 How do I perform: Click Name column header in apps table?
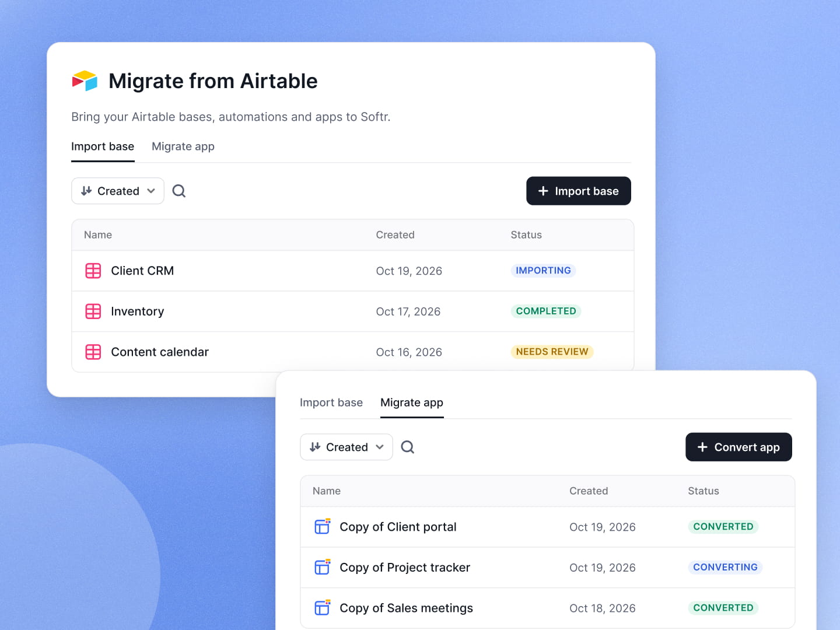327,491
